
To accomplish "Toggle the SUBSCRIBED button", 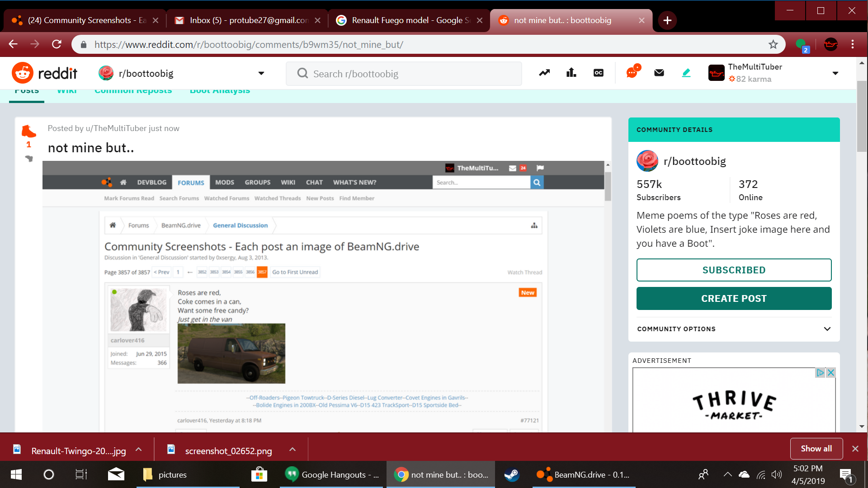I will [x=734, y=270].
